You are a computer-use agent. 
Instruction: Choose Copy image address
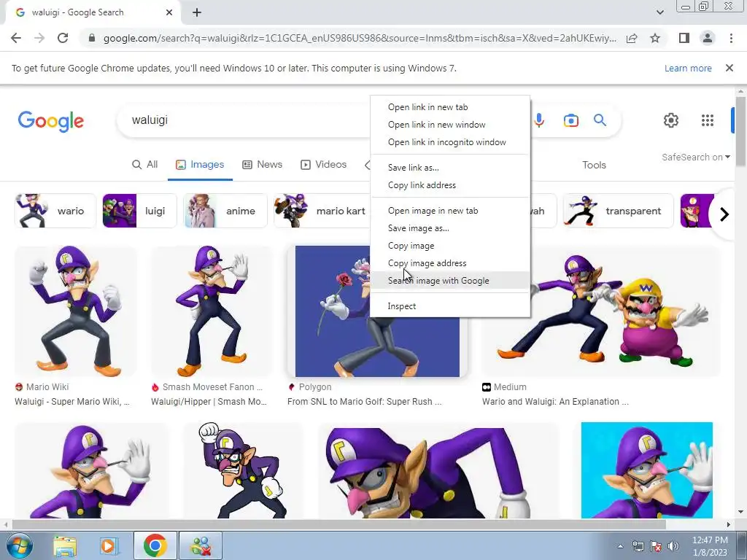[450, 263]
